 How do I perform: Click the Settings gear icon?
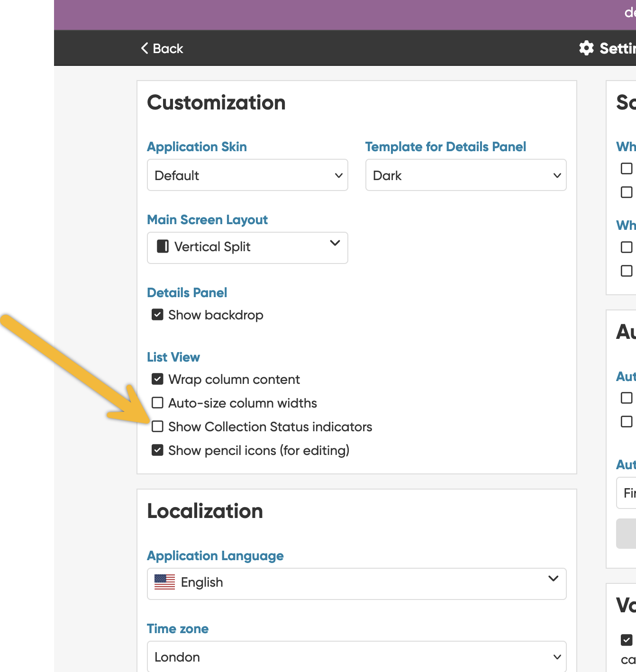586,48
